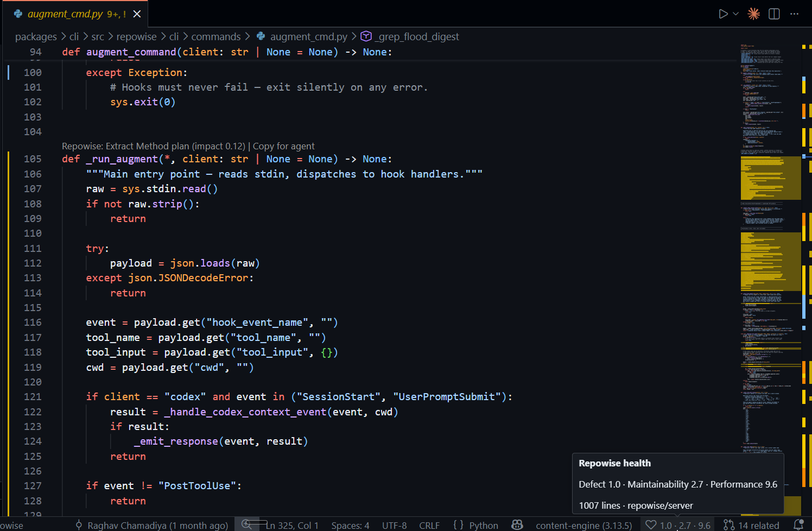Open the repowise breadcrumb folder
The width and height of the screenshot is (812, 531).
(x=136, y=37)
